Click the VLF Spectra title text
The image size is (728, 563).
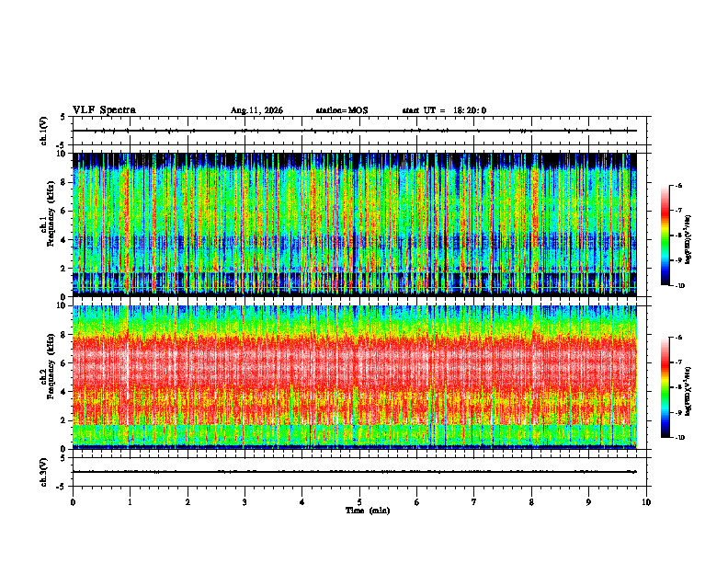click(x=104, y=110)
